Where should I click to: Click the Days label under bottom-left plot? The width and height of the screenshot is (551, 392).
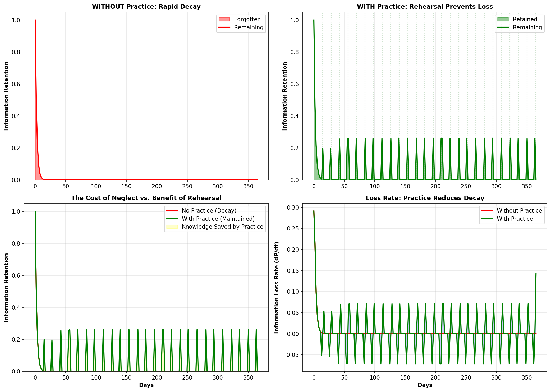[x=146, y=385]
